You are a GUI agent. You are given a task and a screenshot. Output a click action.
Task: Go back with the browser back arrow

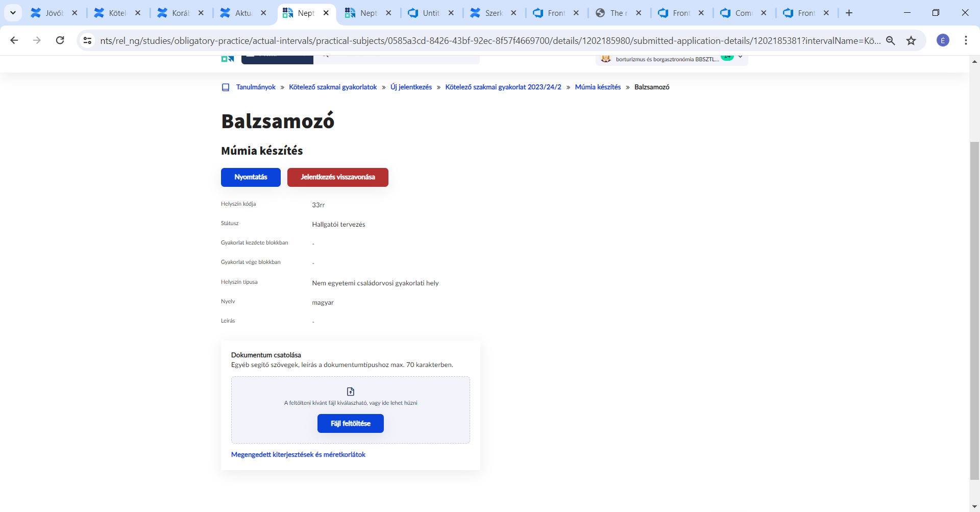tap(14, 40)
